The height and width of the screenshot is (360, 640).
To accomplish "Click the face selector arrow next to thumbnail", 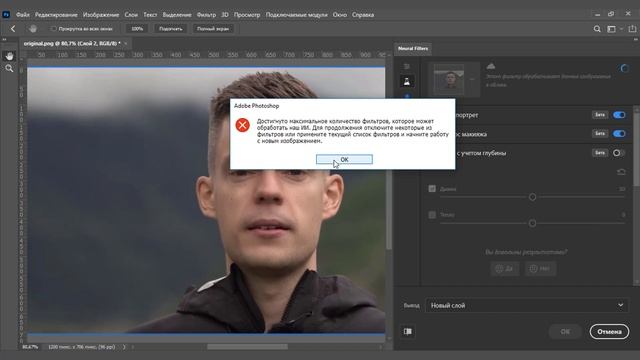I will pyautogui.click(x=472, y=79).
